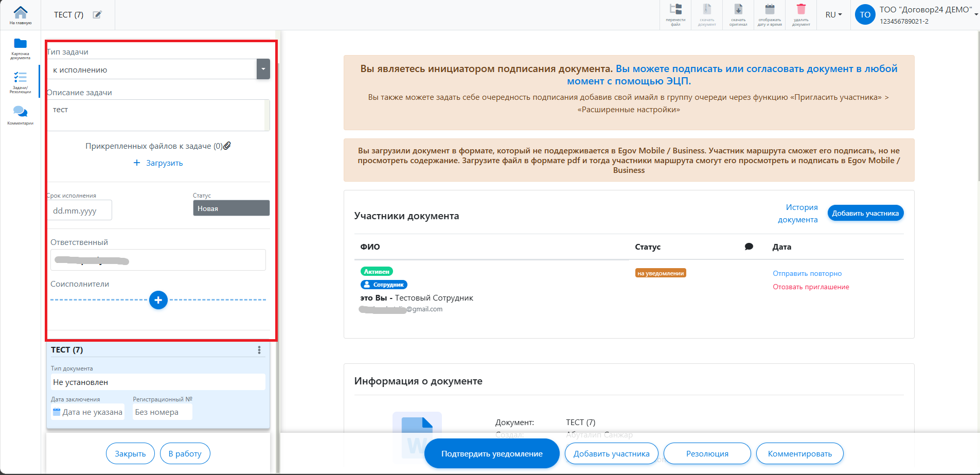Go to the home page icon
The width and height of the screenshot is (980, 475).
(x=20, y=14)
